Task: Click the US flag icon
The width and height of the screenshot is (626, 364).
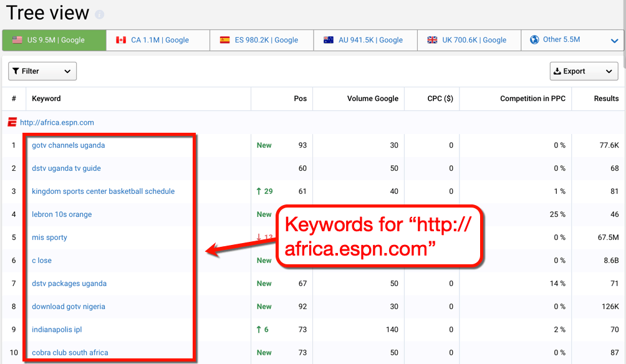Action: 17,40
